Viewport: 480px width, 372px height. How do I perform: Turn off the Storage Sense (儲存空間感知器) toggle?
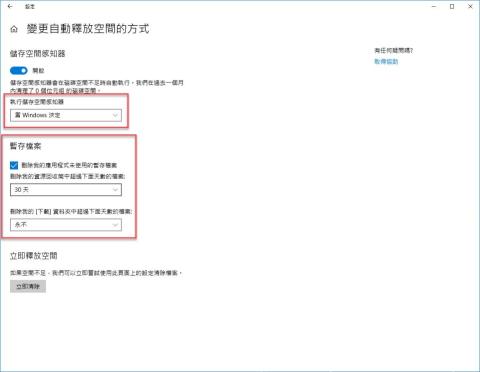tap(19, 70)
